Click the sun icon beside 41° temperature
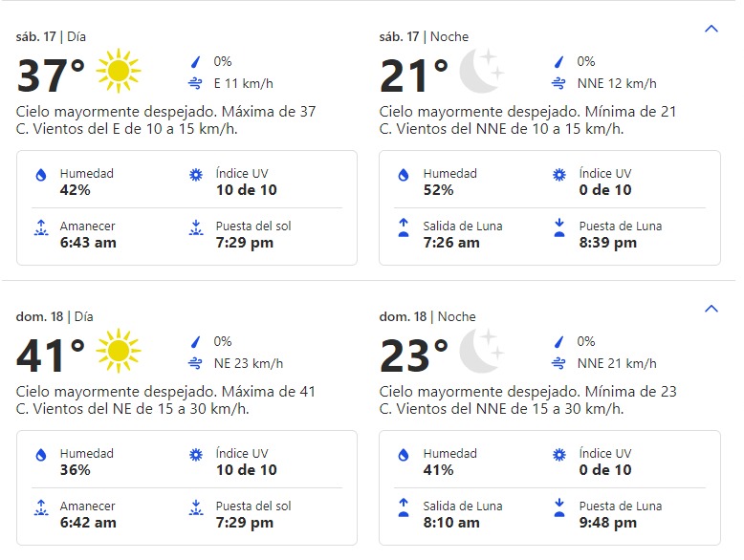 click(119, 351)
